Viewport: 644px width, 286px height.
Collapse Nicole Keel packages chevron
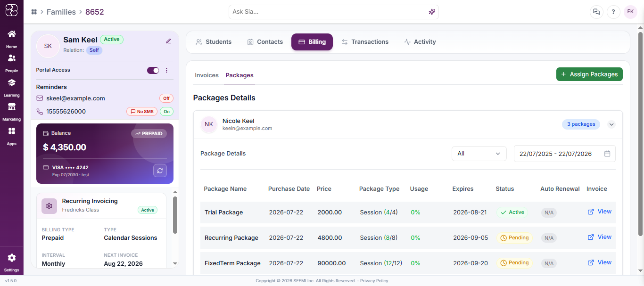[x=611, y=124]
